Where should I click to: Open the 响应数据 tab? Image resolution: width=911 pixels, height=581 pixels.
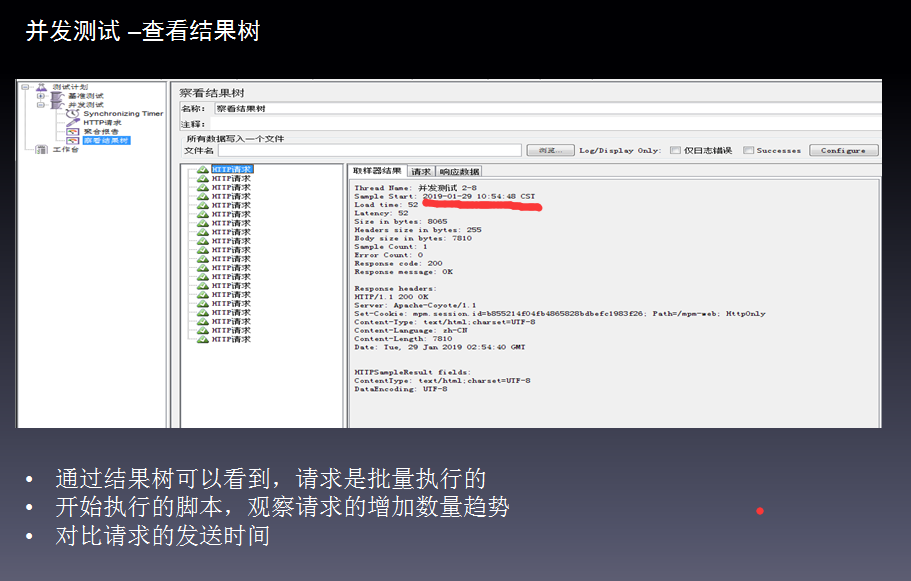tap(459, 171)
